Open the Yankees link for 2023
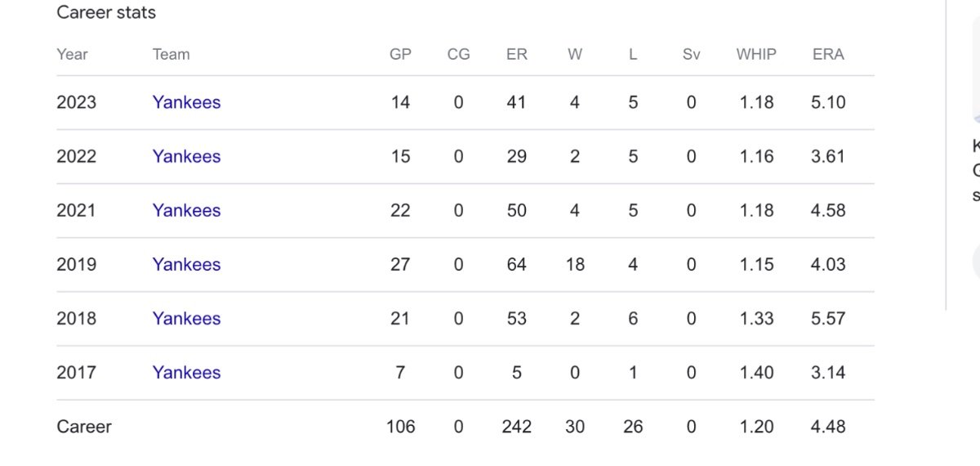 tap(186, 102)
